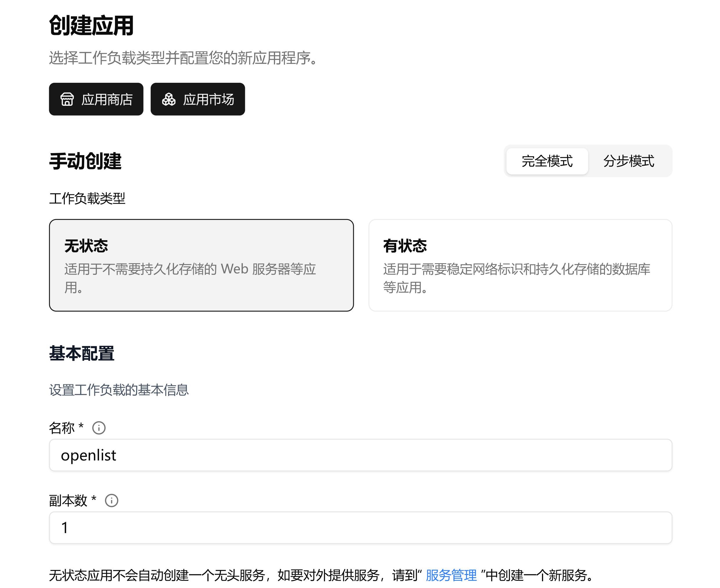The width and height of the screenshot is (720, 588).
Task: Click the 选择工作负载类型并配置您的新应用程序 subtitle
Action: tap(183, 58)
